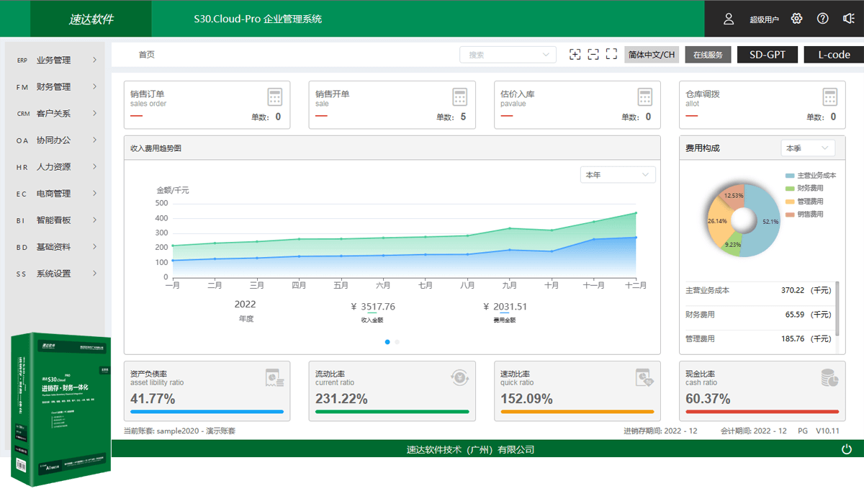Open the 协同办公 sidebar menu
This screenshot has height=504, width=864.
point(55,140)
